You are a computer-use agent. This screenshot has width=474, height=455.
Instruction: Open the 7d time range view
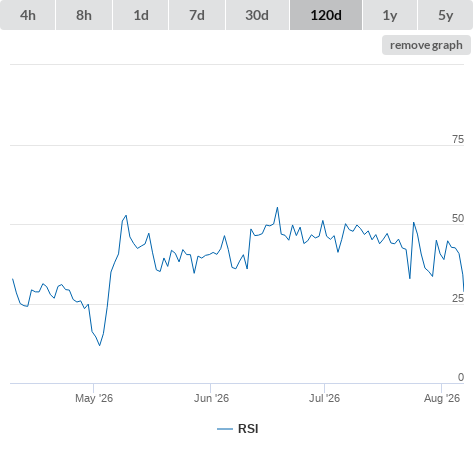pos(197,15)
